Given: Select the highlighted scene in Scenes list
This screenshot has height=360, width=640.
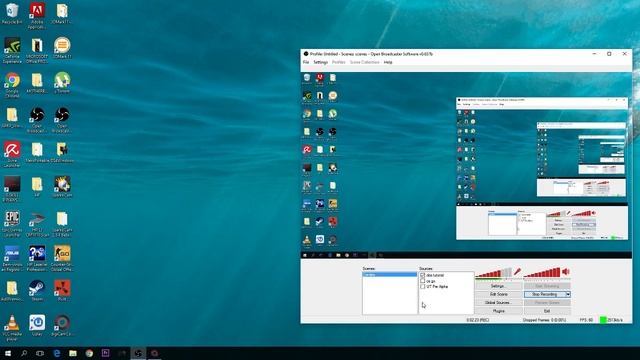Looking at the screenshot, I should point(389,275).
